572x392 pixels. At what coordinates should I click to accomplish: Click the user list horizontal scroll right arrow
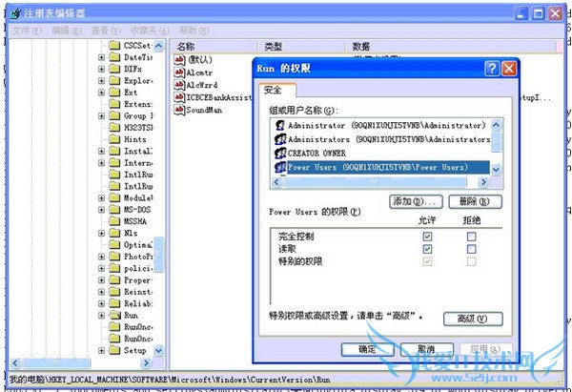coord(483,182)
